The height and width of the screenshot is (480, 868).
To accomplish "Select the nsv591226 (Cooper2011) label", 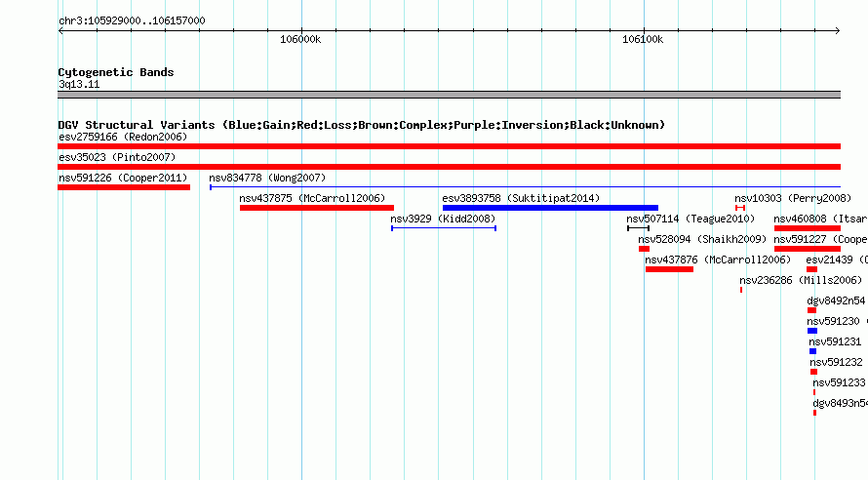I will click(123, 178).
